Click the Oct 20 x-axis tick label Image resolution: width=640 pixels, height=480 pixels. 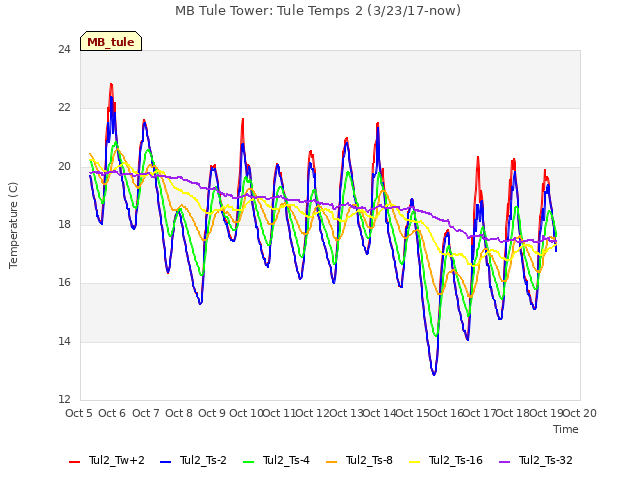coord(580,413)
